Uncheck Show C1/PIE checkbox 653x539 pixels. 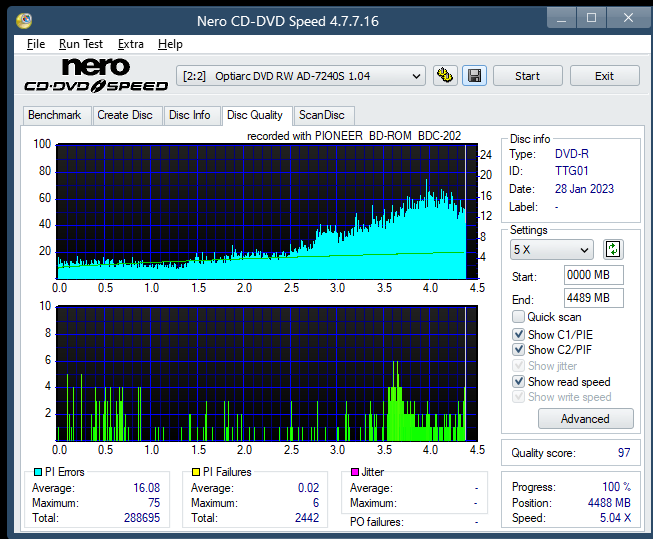coord(518,334)
